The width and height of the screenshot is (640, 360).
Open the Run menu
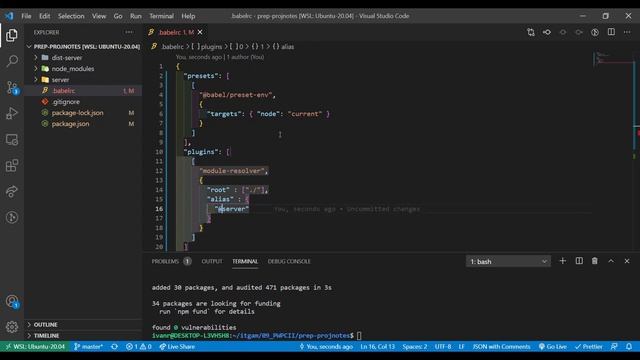coord(136,16)
